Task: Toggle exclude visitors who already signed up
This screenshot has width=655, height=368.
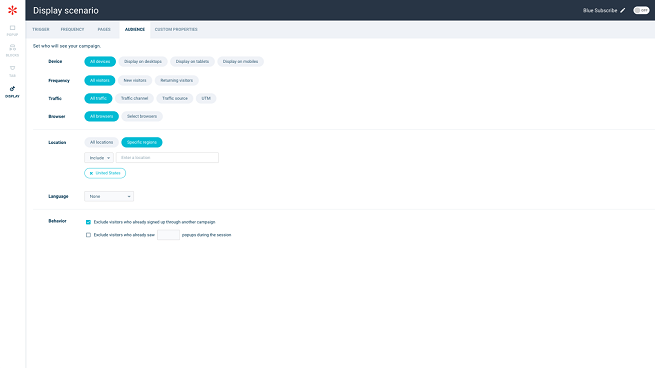Action: click(88, 222)
